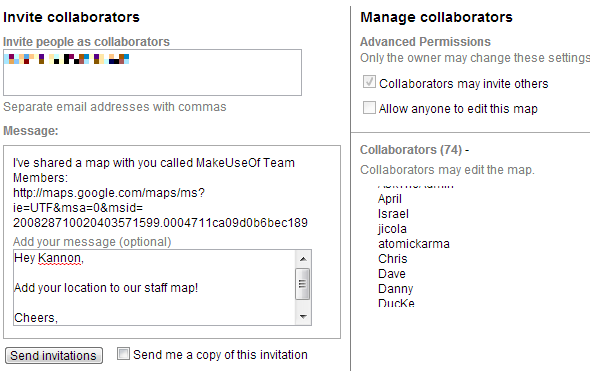The image size is (590, 371).
Task: Click in the optional message text area
Action: [155, 287]
